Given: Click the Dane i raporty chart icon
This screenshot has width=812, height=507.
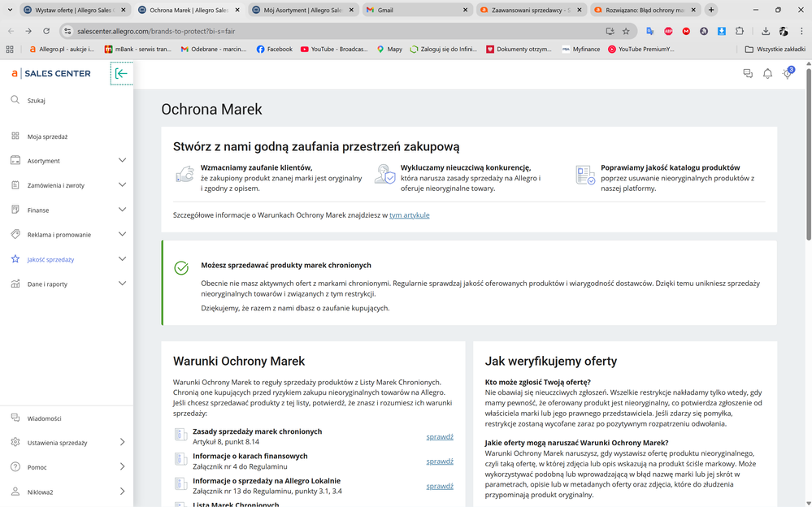Looking at the screenshot, I should coord(15,284).
